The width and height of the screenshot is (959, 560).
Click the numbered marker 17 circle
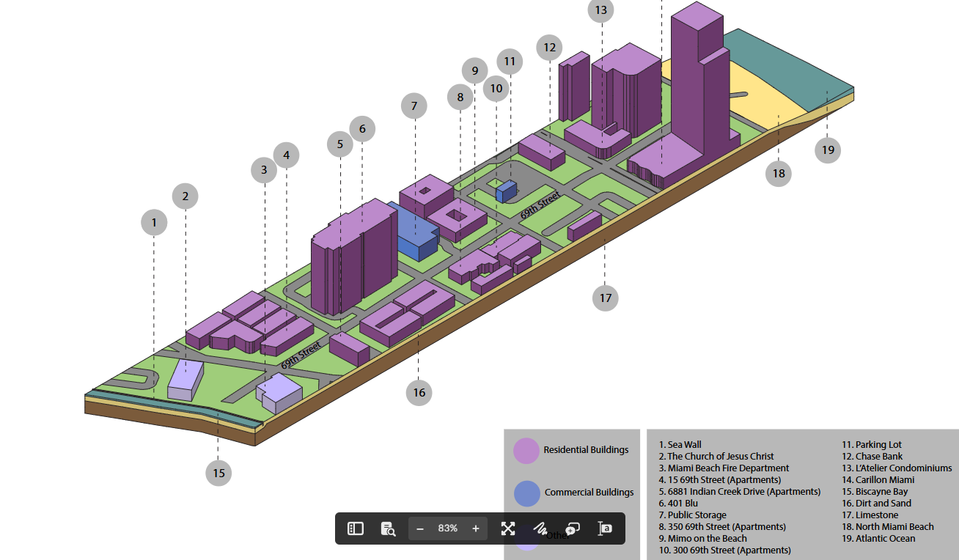(606, 298)
